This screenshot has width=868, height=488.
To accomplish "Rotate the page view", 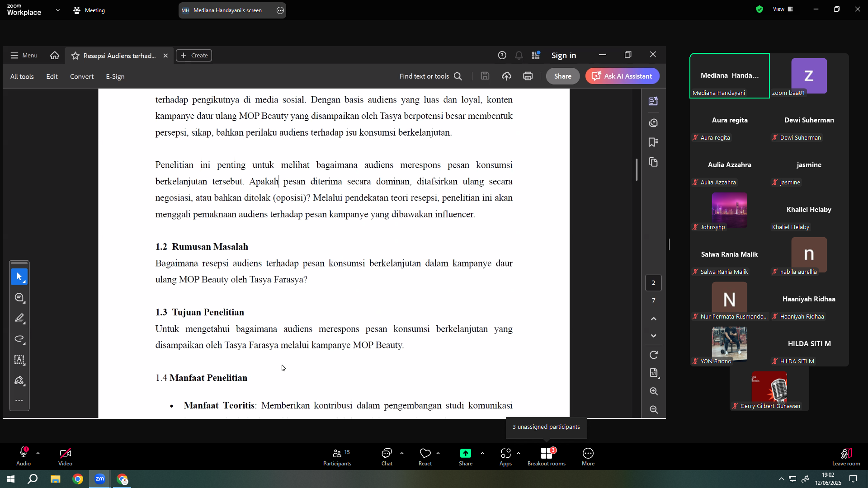I will [x=653, y=355].
